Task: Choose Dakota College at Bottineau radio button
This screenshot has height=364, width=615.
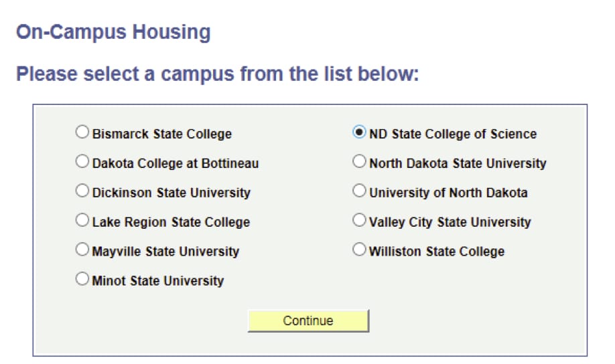Action: (x=82, y=162)
